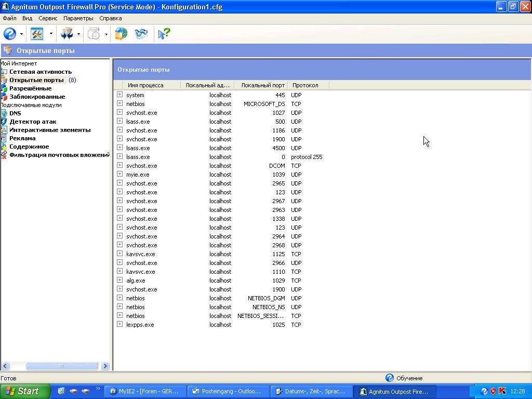Viewport: 532px width, 399px height.
Task: Click the blue Help question mark toolbar icon
Action: click(x=10, y=34)
